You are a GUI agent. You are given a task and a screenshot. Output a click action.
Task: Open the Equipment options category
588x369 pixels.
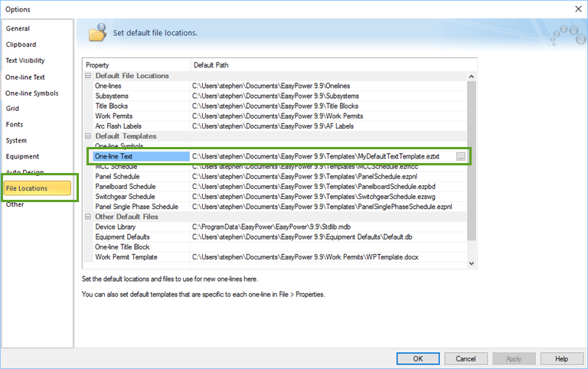click(22, 156)
